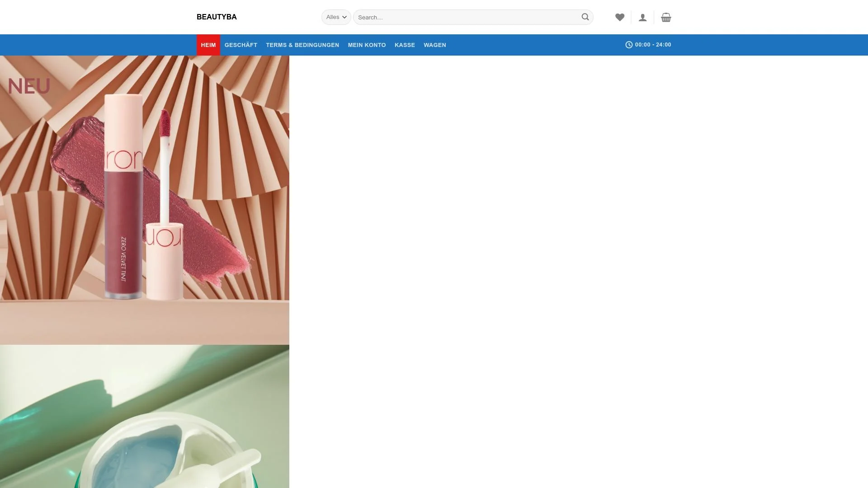Open the Alles category dropdown
The image size is (868, 488).
click(336, 17)
